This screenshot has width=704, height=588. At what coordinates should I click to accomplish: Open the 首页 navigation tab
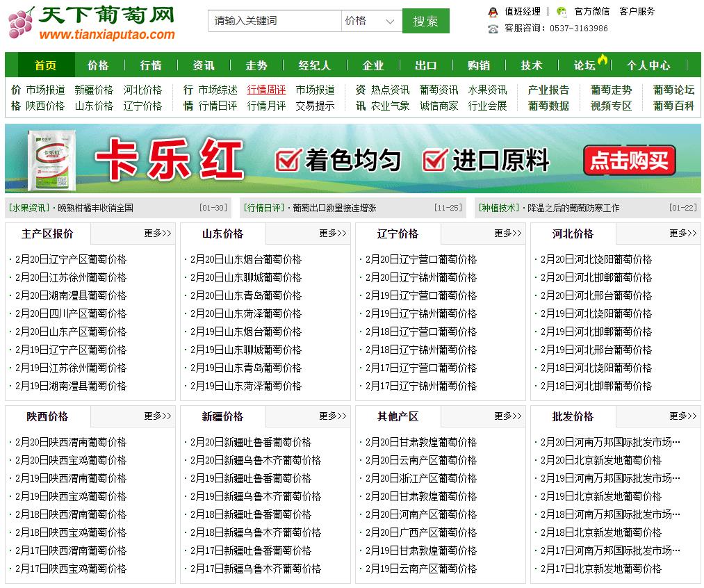coord(46,65)
